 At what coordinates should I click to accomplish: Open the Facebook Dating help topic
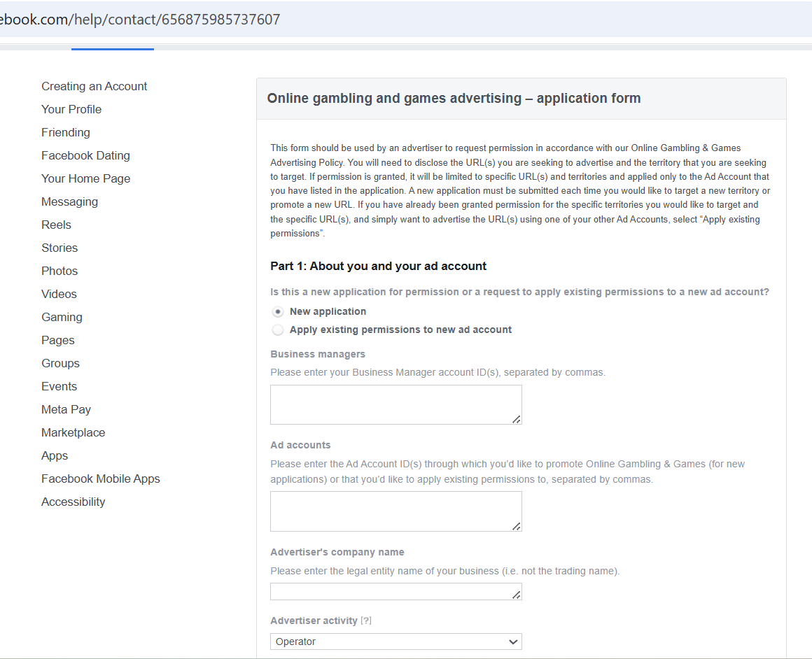pyautogui.click(x=85, y=156)
